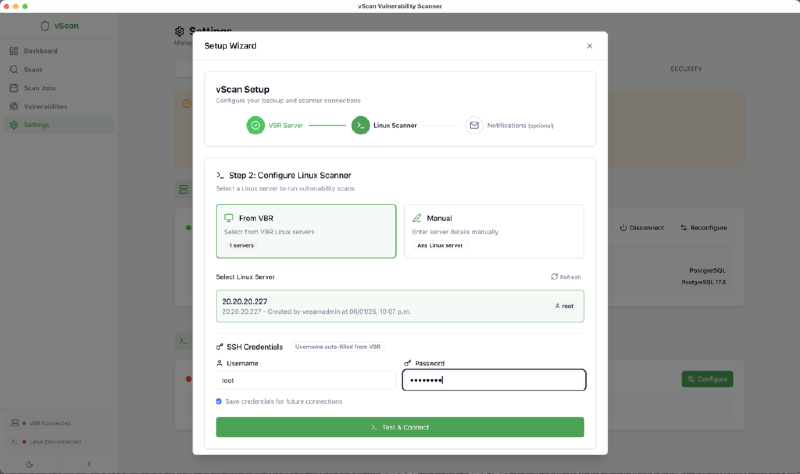
Task: Select the Manual server option card
Action: point(494,231)
